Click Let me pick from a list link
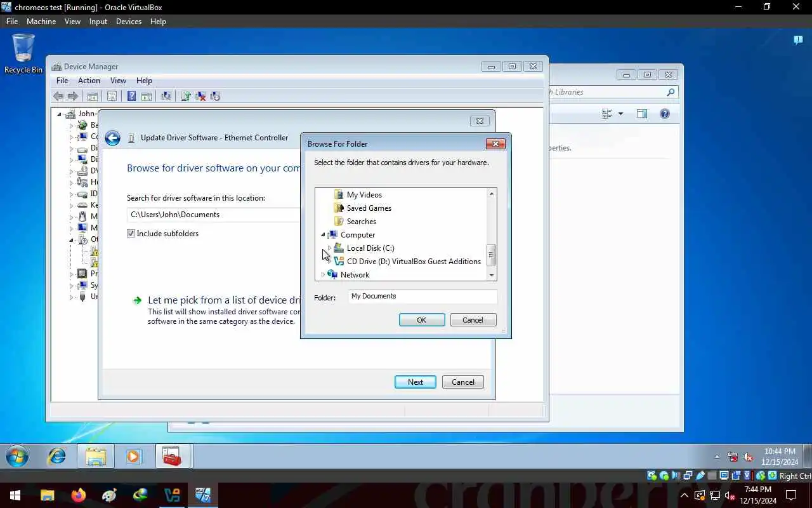This screenshot has height=508, width=812. tap(224, 300)
